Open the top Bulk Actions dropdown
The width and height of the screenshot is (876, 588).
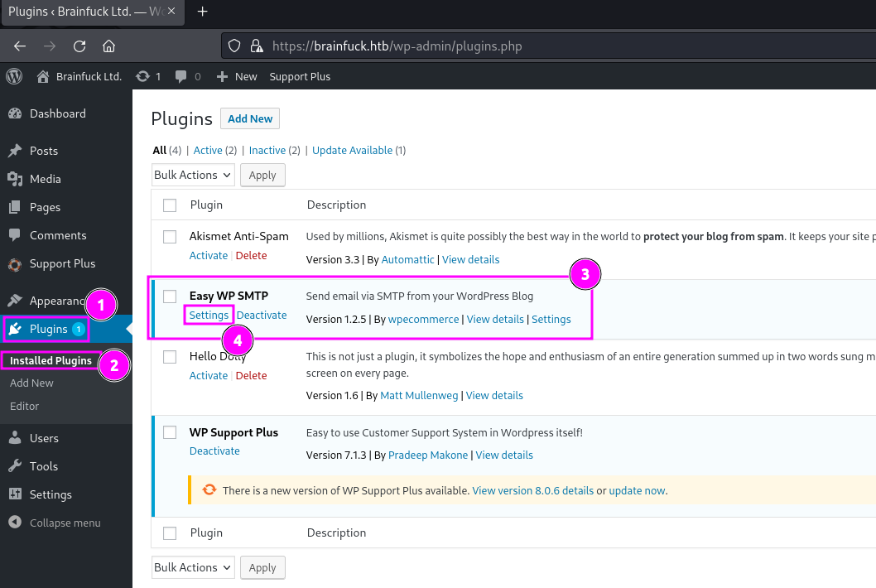[x=193, y=175]
